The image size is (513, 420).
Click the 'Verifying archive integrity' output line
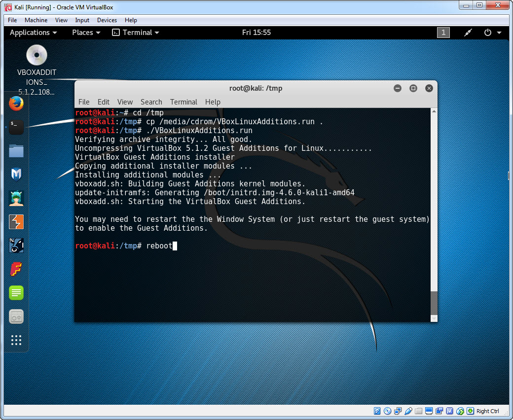pos(164,139)
